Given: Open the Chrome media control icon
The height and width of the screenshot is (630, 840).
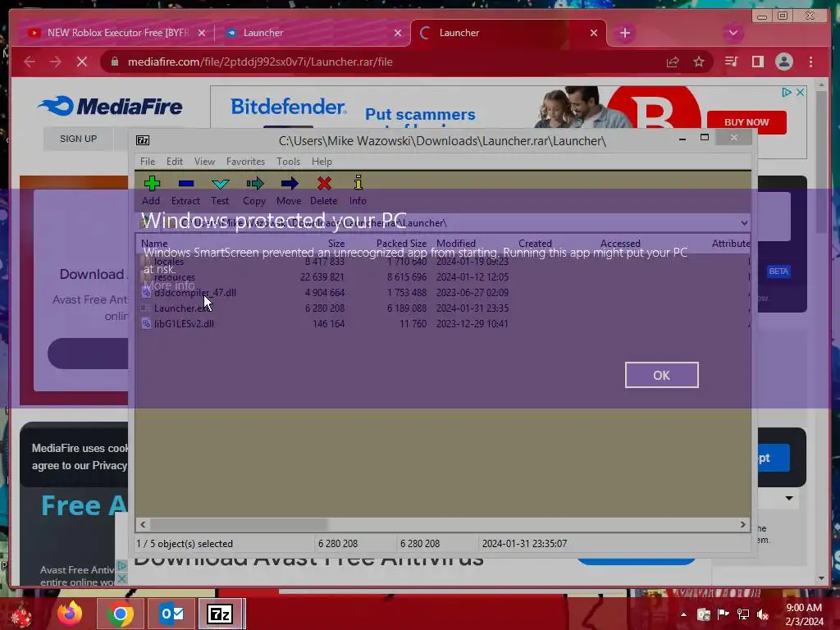Looking at the screenshot, I should (731, 62).
